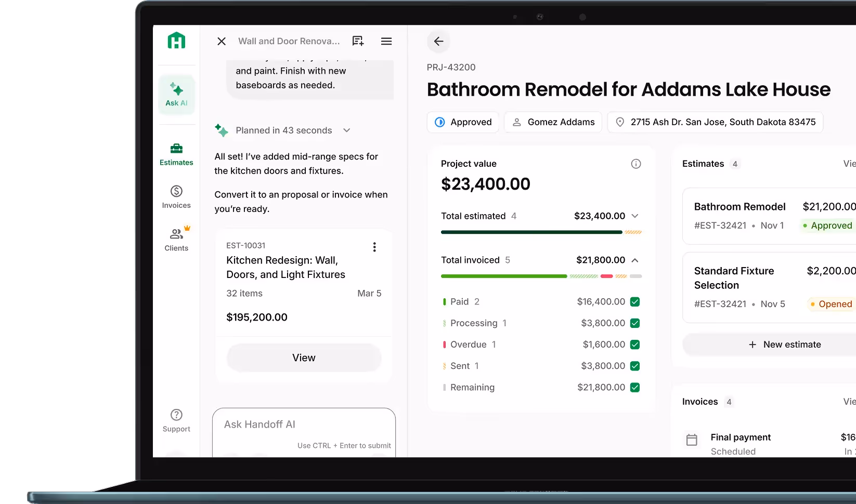Click the Ask Handoff AI input field

(304, 432)
